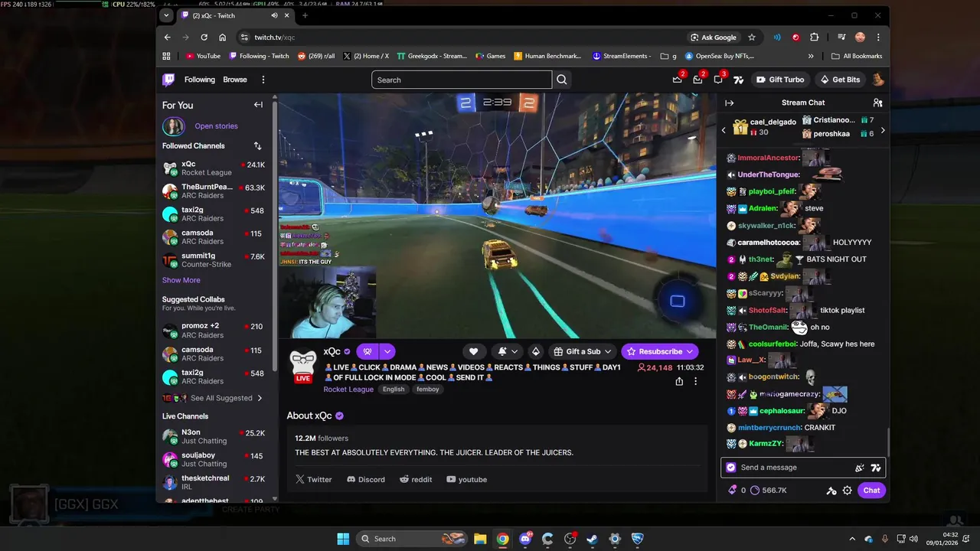The width and height of the screenshot is (980, 551).
Task: Click Open stories link
Action: [x=216, y=126]
